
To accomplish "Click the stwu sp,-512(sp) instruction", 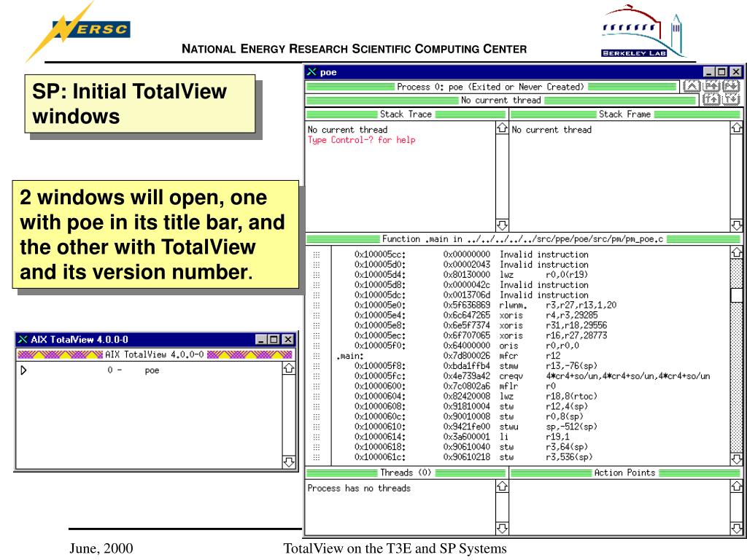I will [548, 427].
